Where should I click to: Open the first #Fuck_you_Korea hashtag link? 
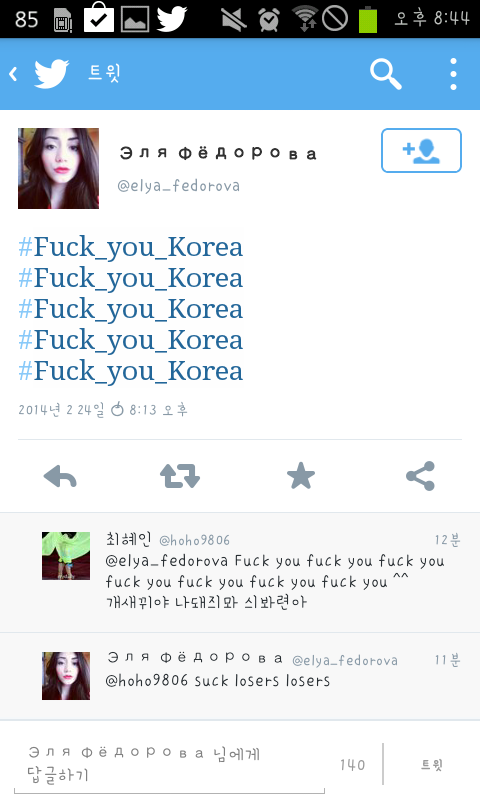[131, 247]
